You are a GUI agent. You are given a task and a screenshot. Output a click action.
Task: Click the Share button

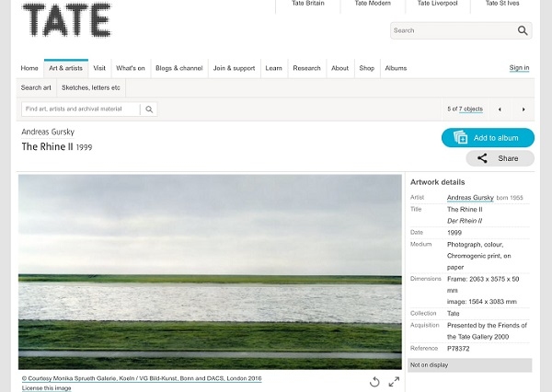500,158
